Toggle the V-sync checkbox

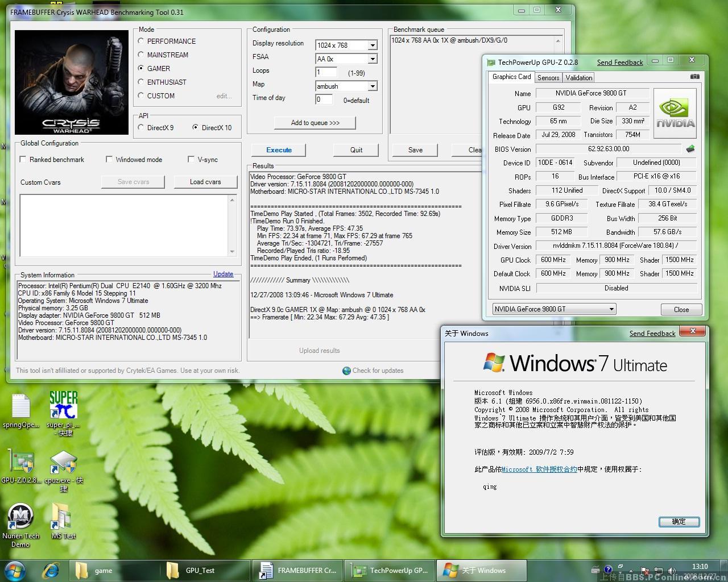click(191, 160)
